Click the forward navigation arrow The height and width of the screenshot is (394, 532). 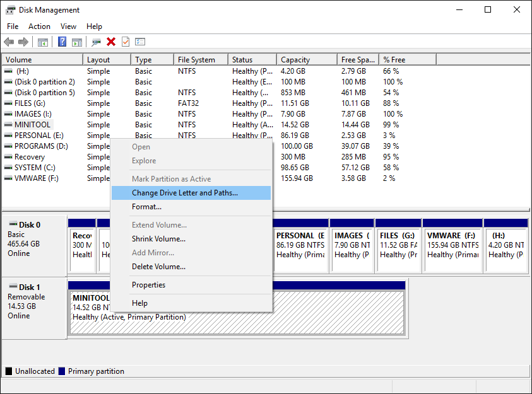point(23,42)
